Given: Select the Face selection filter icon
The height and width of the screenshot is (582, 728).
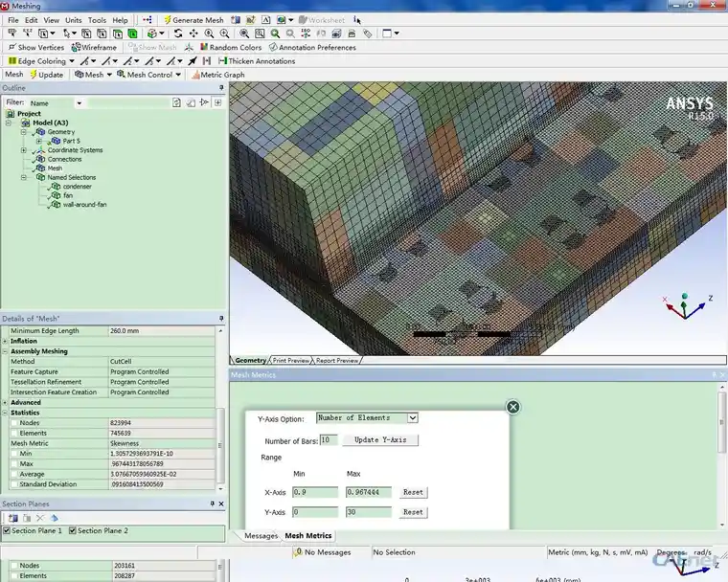Looking at the screenshot, I should pyautogui.click(x=118, y=34).
